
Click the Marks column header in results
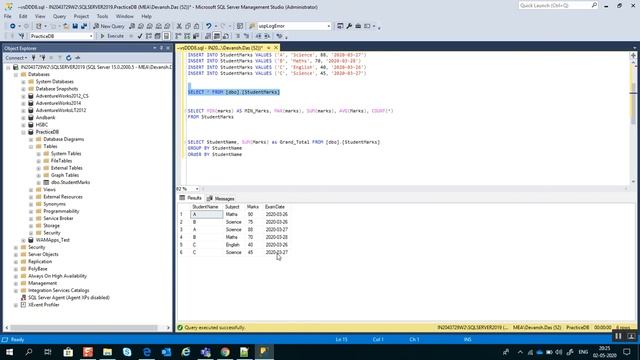coord(253,207)
